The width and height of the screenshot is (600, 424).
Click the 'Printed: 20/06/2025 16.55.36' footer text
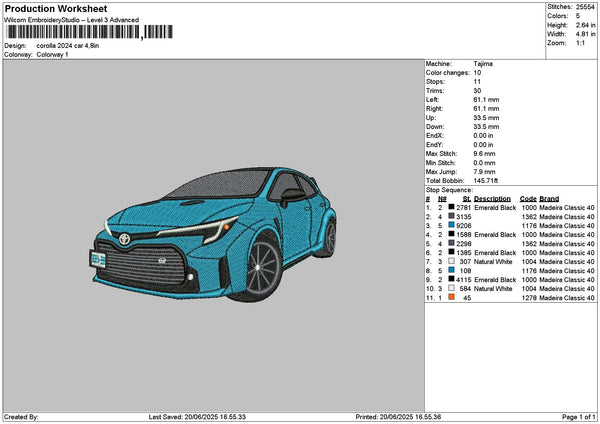398,417
